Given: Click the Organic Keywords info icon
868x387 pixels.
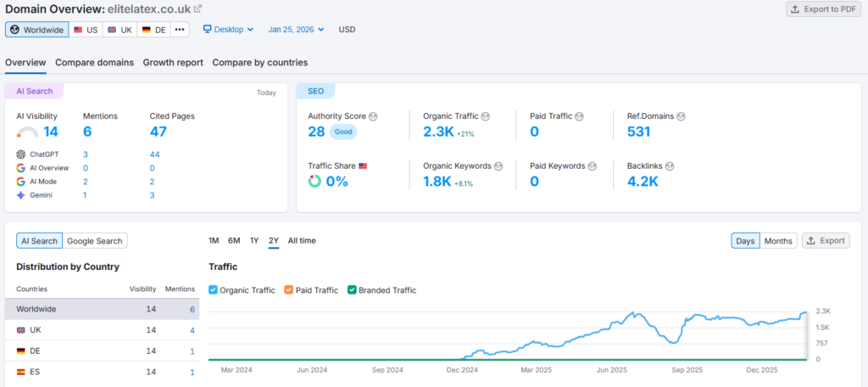Looking at the screenshot, I should coord(498,166).
